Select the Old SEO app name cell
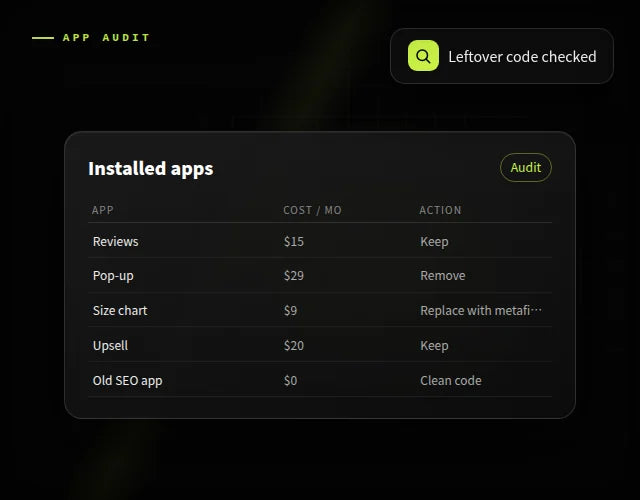Image resolution: width=640 pixels, height=500 pixels. 127,381
